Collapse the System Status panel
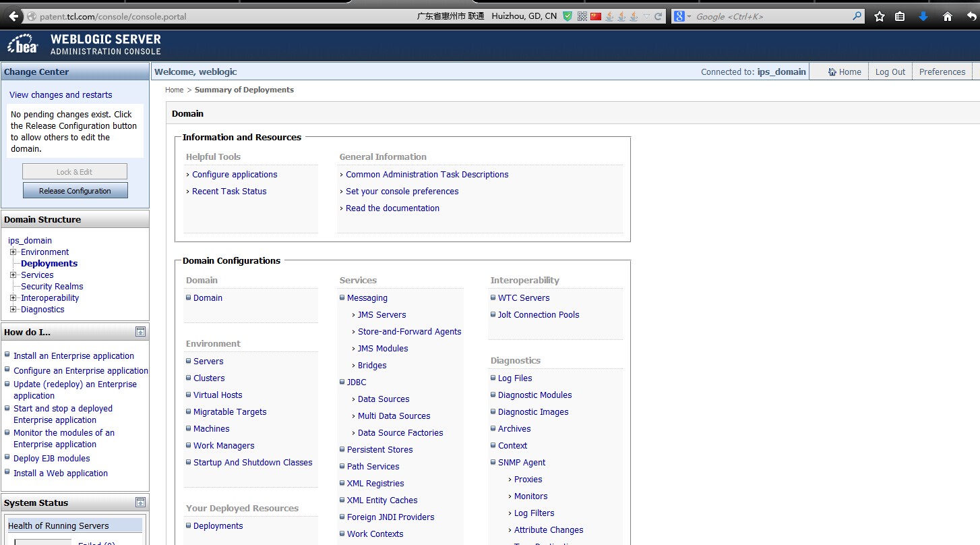980x545 pixels. click(140, 503)
